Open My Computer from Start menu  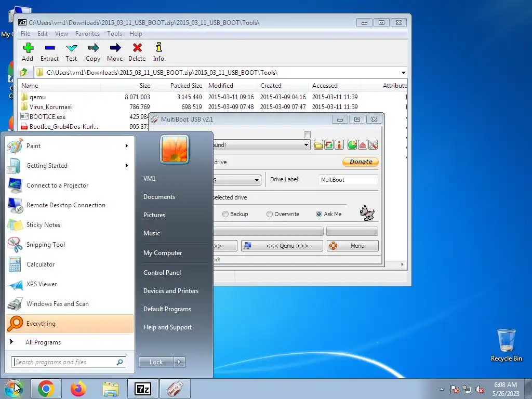coord(163,253)
